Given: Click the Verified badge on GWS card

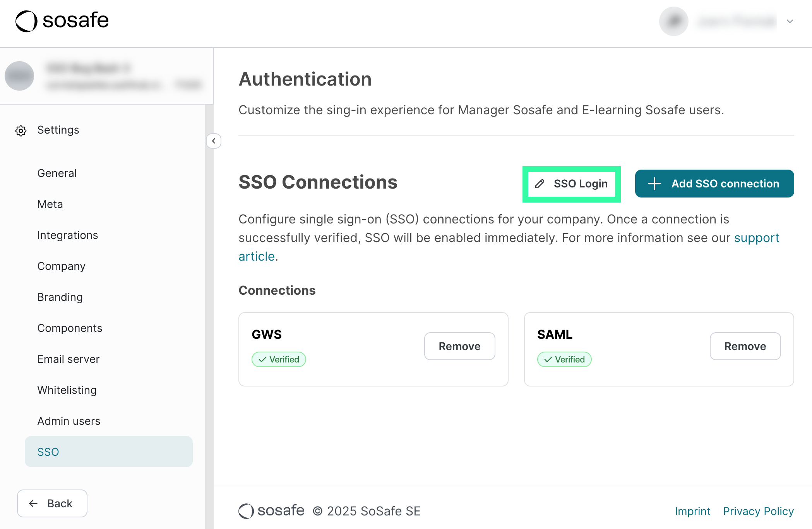Looking at the screenshot, I should [x=279, y=359].
